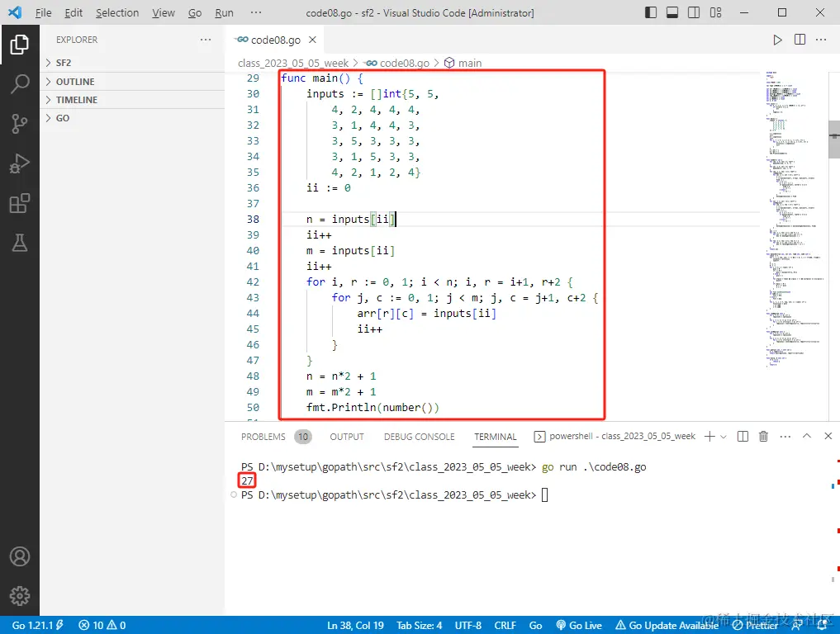Open Source Control view

[19, 124]
